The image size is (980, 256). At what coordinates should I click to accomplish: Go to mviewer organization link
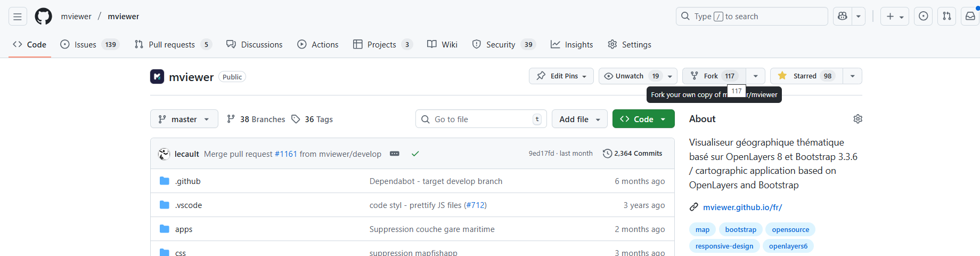[x=76, y=17]
